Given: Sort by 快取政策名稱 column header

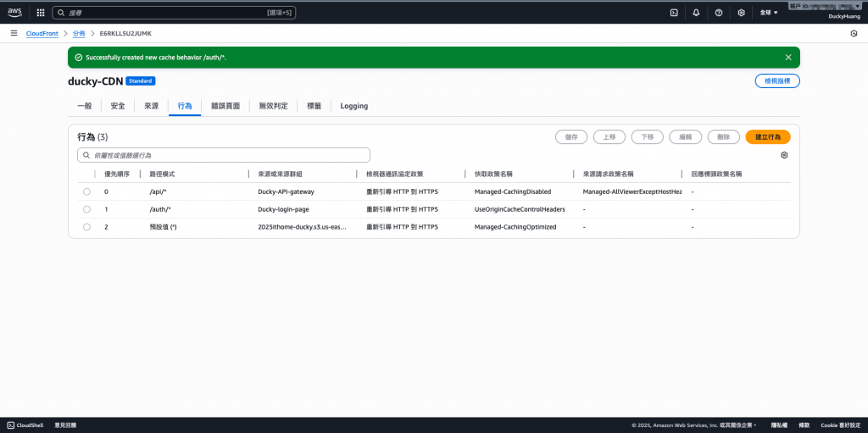Looking at the screenshot, I should click(x=493, y=174).
